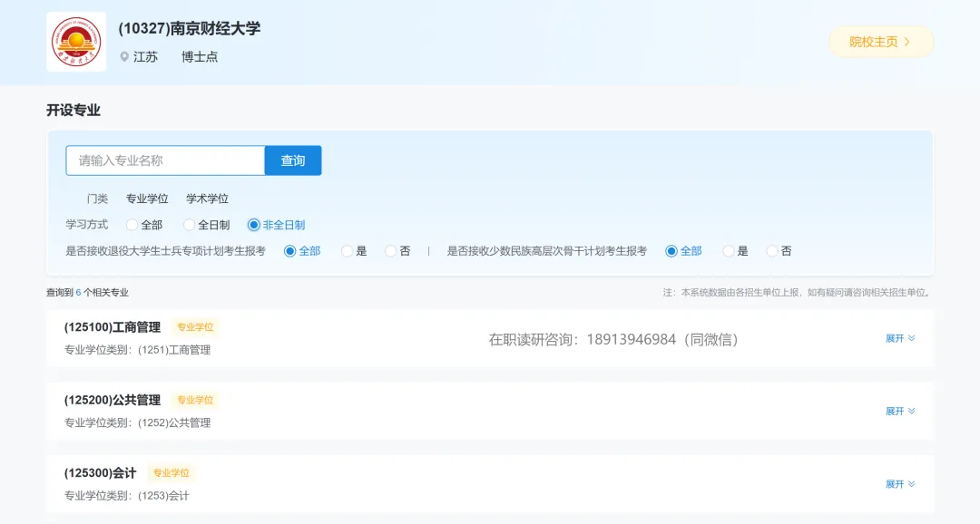The image size is (980, 524).
Task: Select 全部 for 退役大学生士兵专项计划
Action: click(290, 251)
